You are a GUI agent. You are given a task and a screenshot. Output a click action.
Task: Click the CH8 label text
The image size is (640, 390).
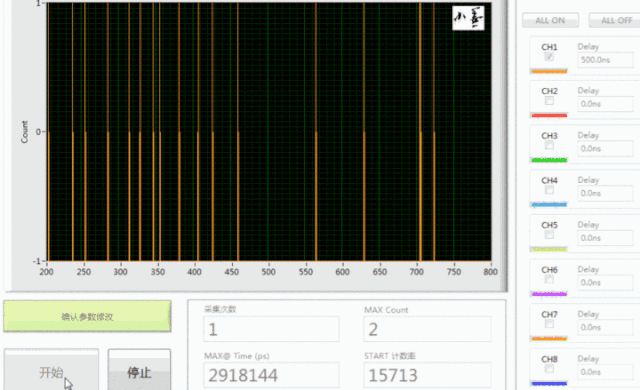[549, 359]
